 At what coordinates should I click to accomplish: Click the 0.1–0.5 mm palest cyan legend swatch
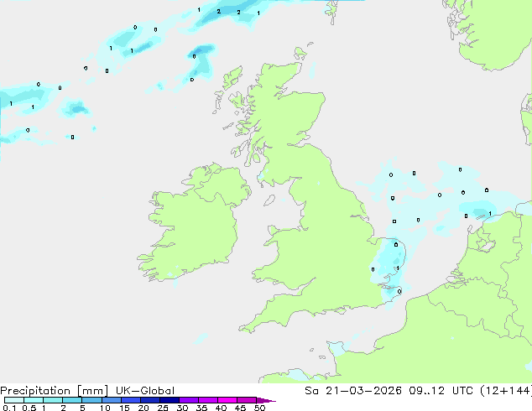click(14, 400)
